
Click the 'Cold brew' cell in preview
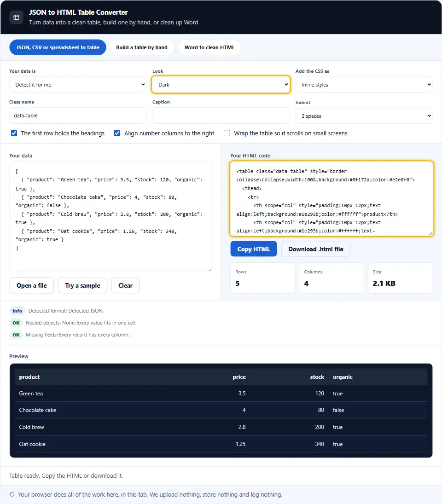click(31, 427)
